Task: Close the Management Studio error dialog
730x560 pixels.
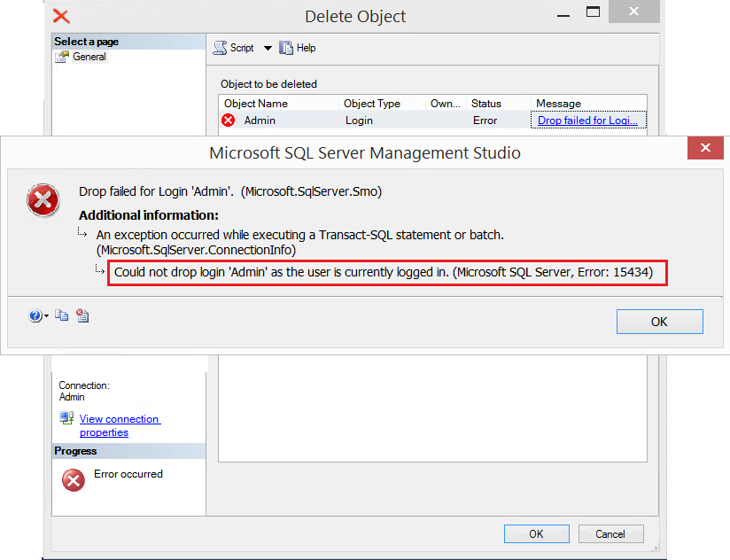Action: pyautogui.click(x=705, y=148)
